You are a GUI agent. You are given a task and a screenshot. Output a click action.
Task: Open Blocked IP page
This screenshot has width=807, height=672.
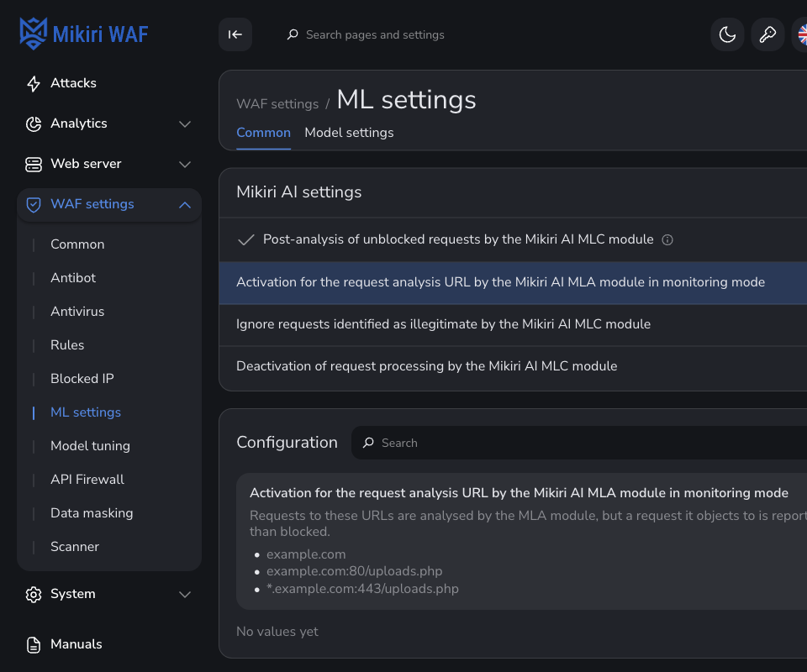82,379
